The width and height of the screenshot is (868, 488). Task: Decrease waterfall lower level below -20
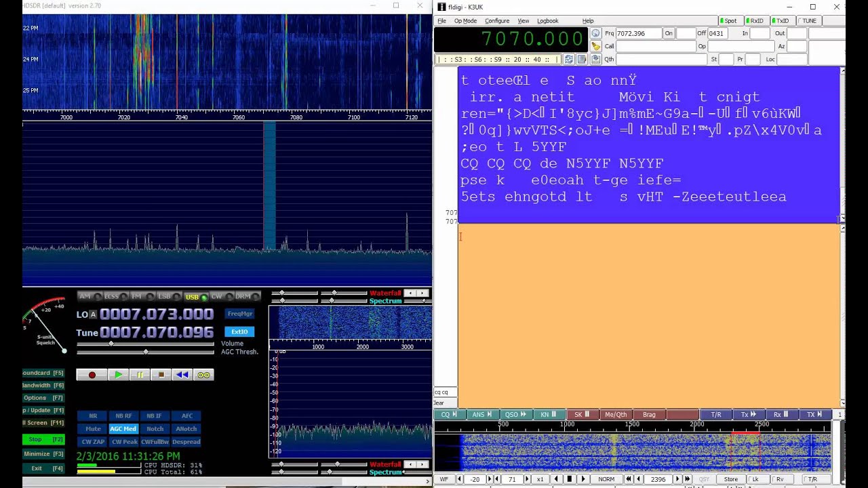[460, 479]
